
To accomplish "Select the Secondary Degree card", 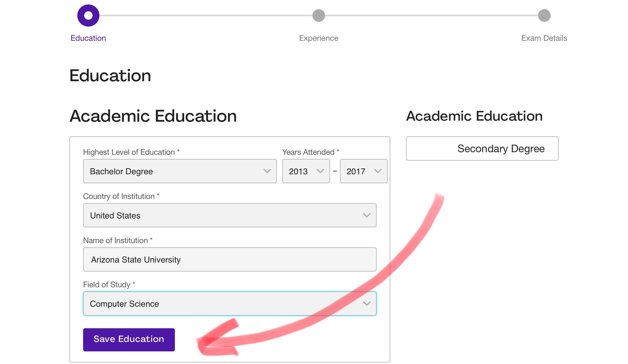I will [482, 148].
